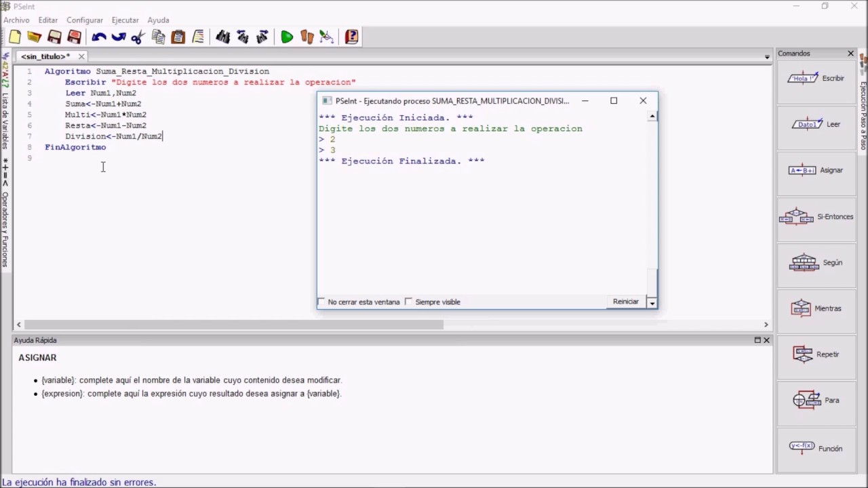Insert Repetir loop
Viewport: 868px width, 488px height.
point(816,354)
